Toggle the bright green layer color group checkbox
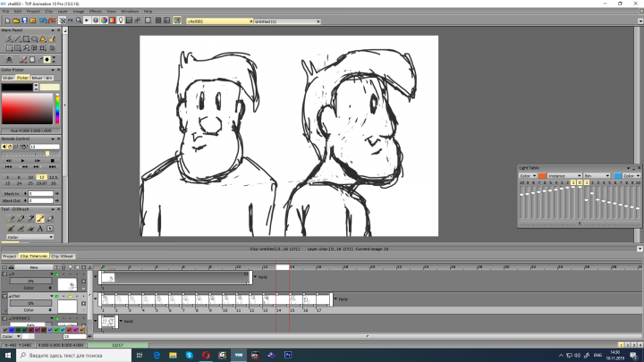This screenshot has width=644, height=362. pyautogui.click(x=56, y=330)
